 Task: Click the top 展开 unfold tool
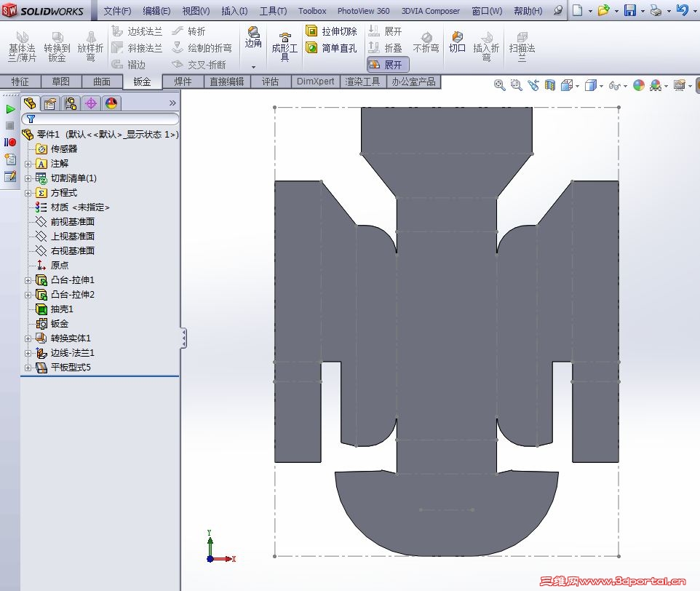click(385, 31)
